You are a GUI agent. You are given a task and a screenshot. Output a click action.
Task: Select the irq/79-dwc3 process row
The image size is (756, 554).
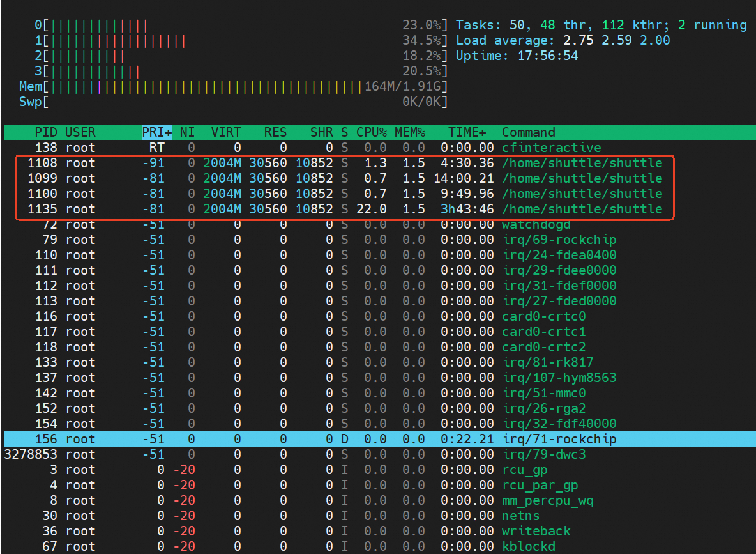[379, 454]
